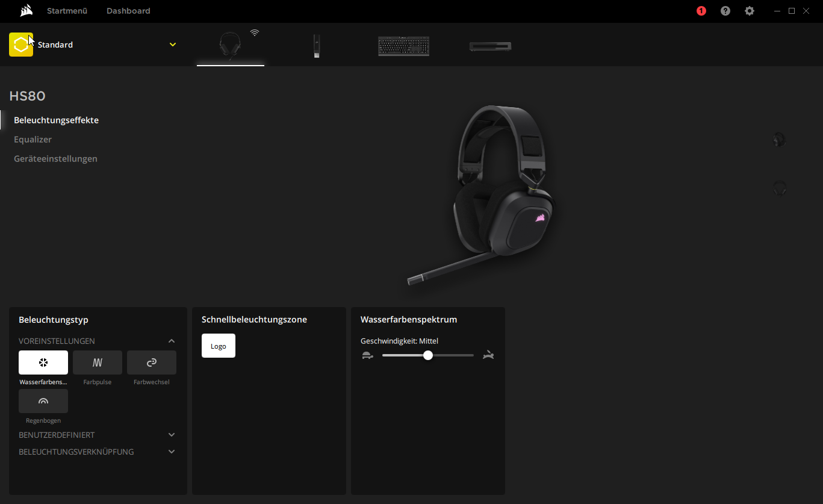
Task: Open the notification alert badge
Action: [x=701, y=11]
